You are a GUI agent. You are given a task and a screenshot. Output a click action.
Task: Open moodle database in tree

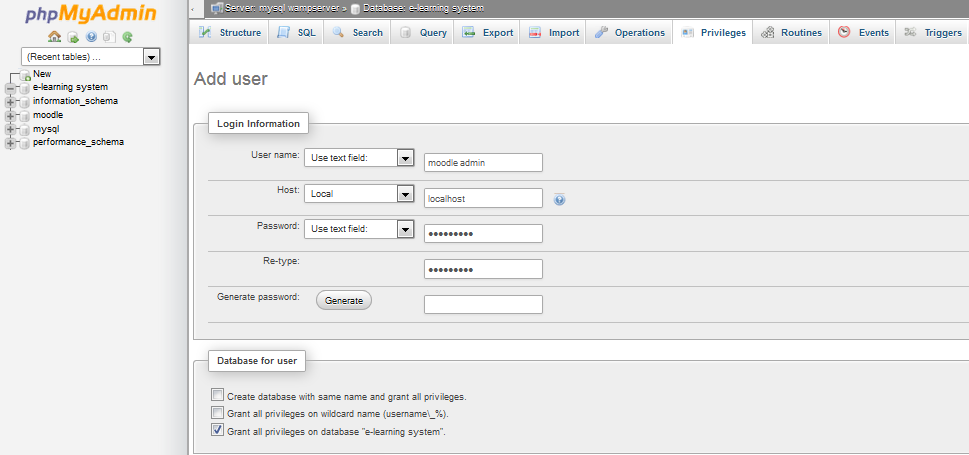click(48, 115)
